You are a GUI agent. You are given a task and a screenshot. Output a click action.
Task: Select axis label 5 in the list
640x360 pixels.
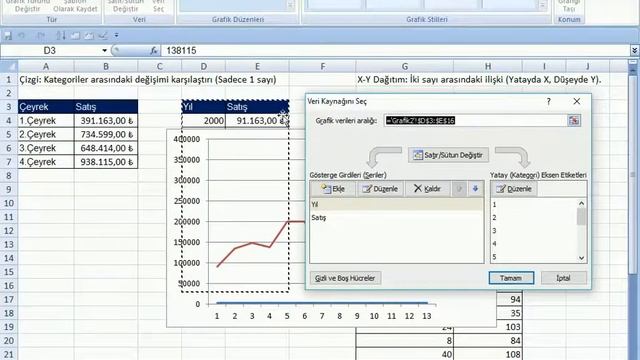point(534,257)
